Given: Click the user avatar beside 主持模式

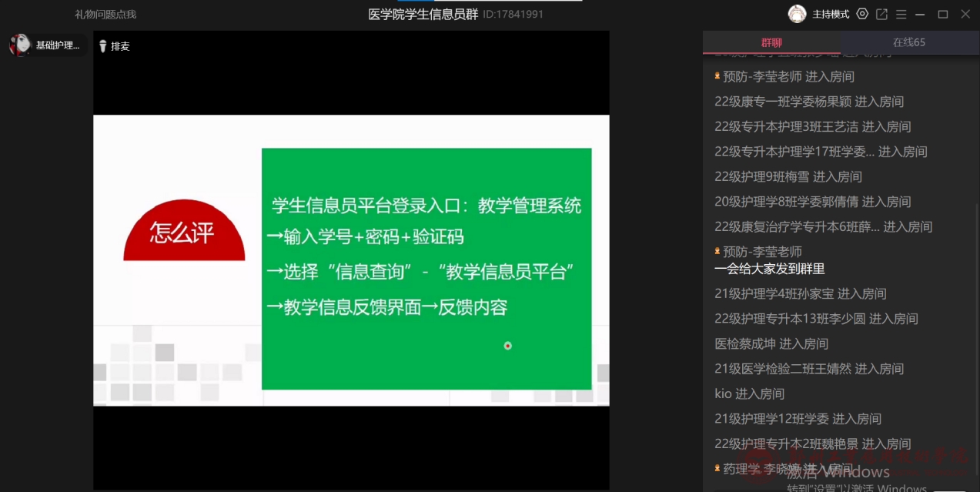Looking at the screenshot, I should pyautogui.click(x=797, y=14).
